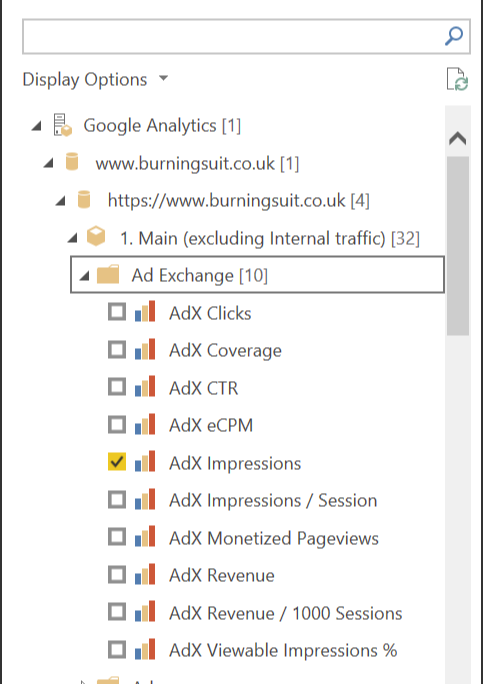Click the AdX eCPM text
This screenshot has width=483, height=685.
pos(211,426)
